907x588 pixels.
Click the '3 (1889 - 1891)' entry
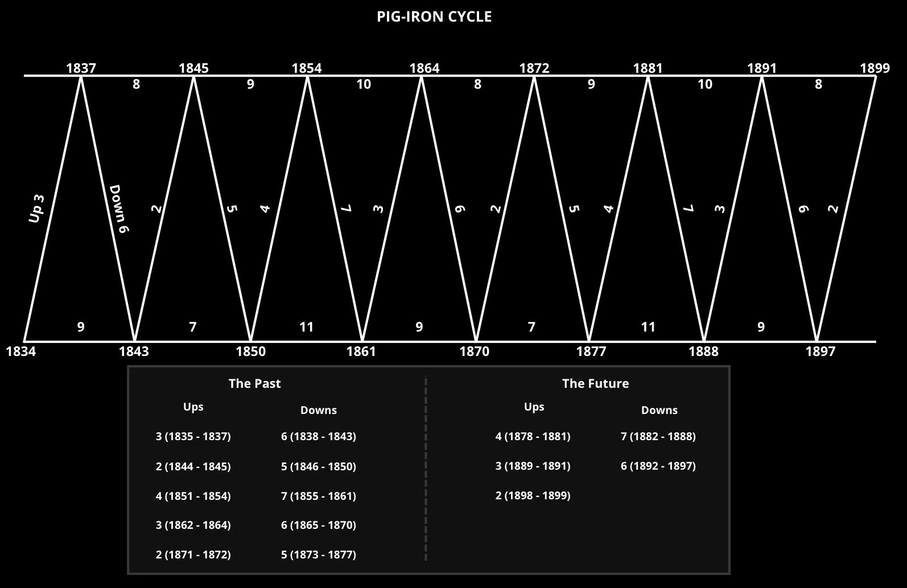(x=533, y=466)
